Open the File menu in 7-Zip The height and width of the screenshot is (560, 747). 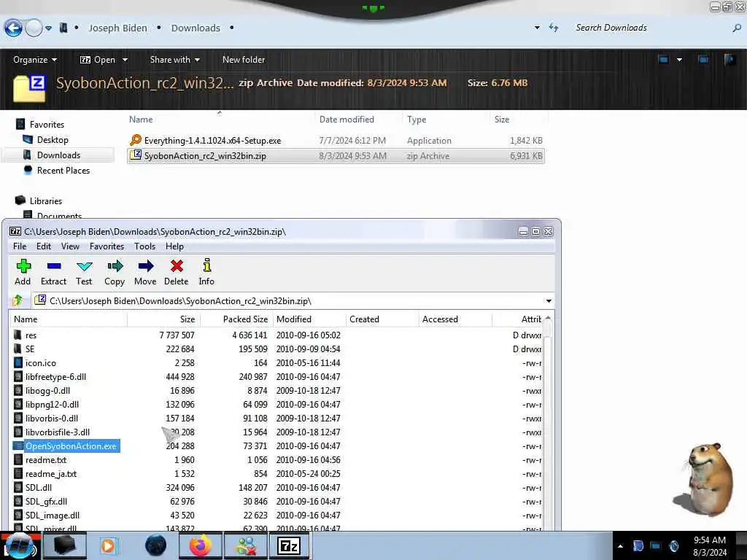[20, 246]
